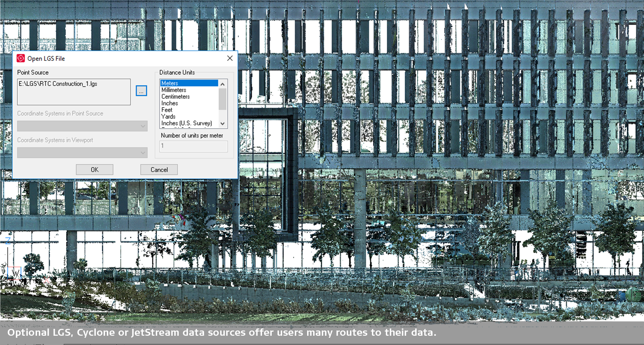Choose Yards in the Distance Units list
The image size is (644, 345).
point(168,116)
